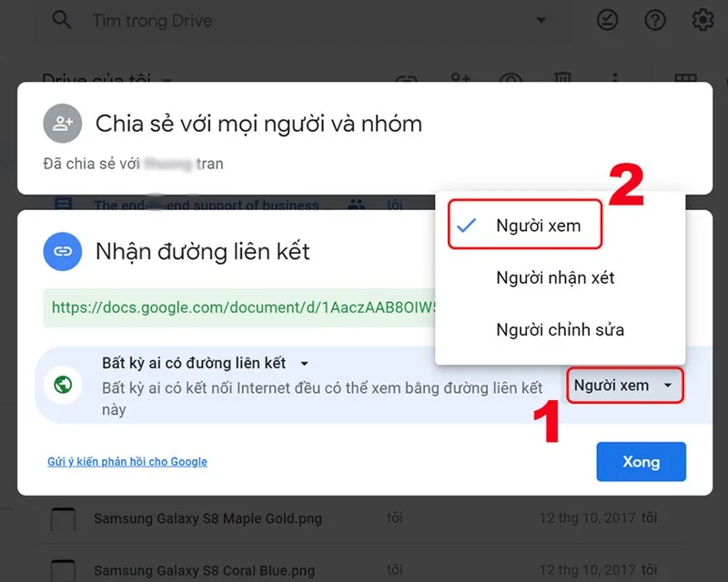This screenshot has width=728, height=582.
Task: Click the blue link icon in sharing dialog
Action: click(62, 252)
